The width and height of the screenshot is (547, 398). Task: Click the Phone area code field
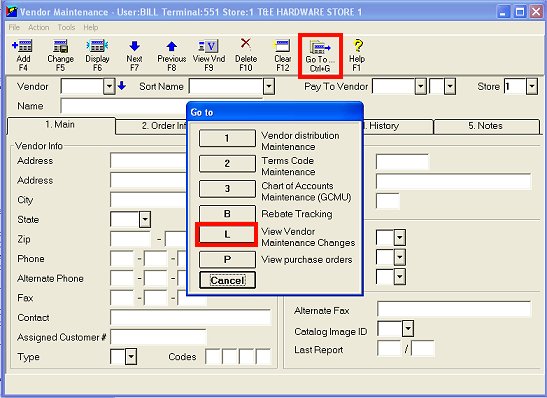click(x=122, y=258)
